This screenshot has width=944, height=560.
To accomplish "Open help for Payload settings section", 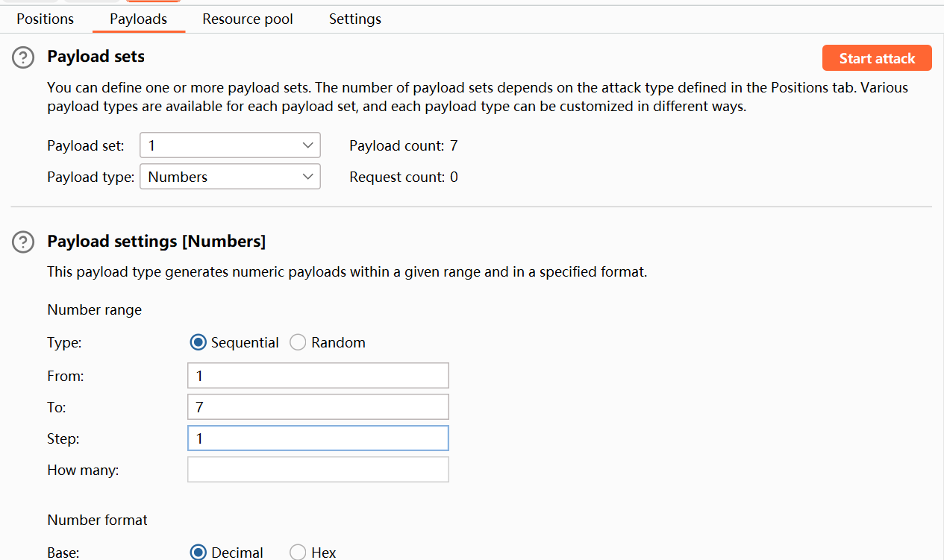I will click(24, 242).
